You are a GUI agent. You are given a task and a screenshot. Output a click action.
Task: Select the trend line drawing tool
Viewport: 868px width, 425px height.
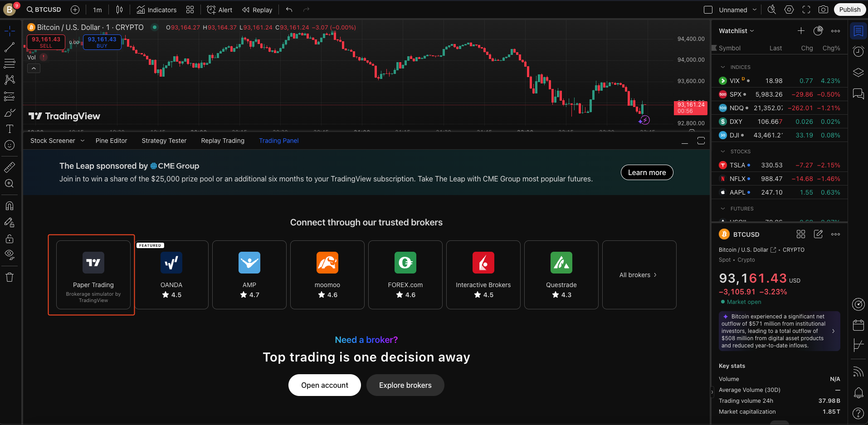tap(10, 47)
